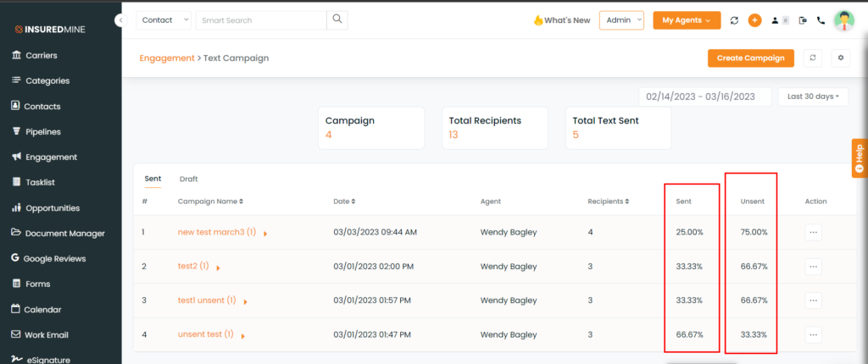Click the Total Text Sent card

(x=618, y=128)
